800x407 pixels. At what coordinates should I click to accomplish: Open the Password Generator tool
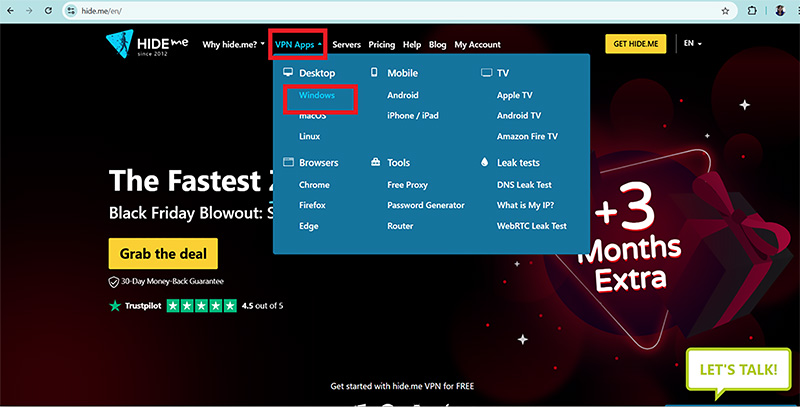click(x=426, y=205)
